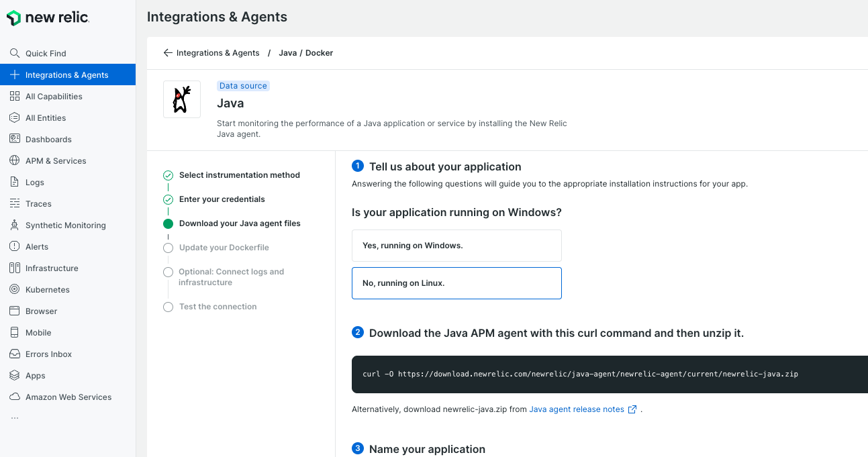
Task: Click the Update your Dockerfile step circle
Action: (x=168, y=248)
